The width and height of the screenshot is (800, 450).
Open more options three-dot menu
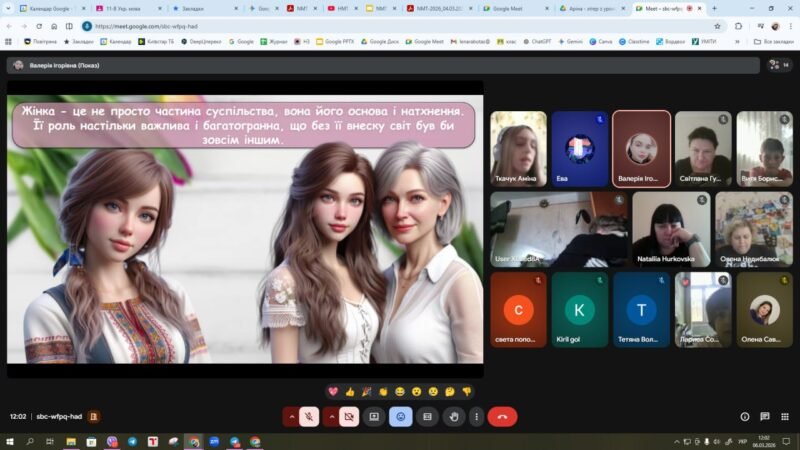[x=476, y=417]
